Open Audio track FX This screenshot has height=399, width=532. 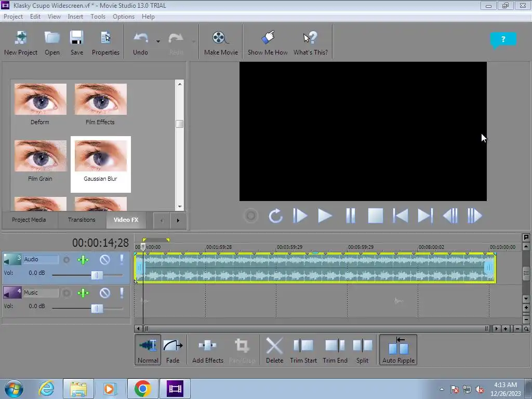pos(83,260)
